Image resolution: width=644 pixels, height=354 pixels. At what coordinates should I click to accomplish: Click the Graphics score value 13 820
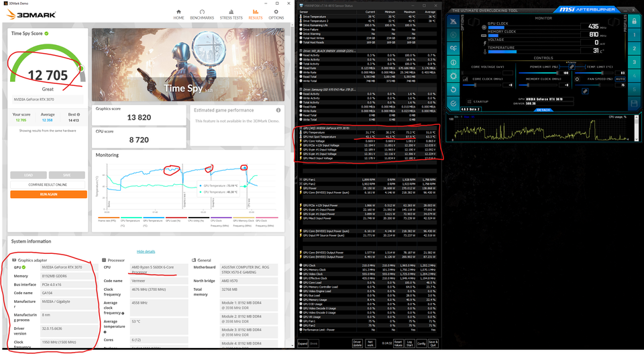click(139, 118)
